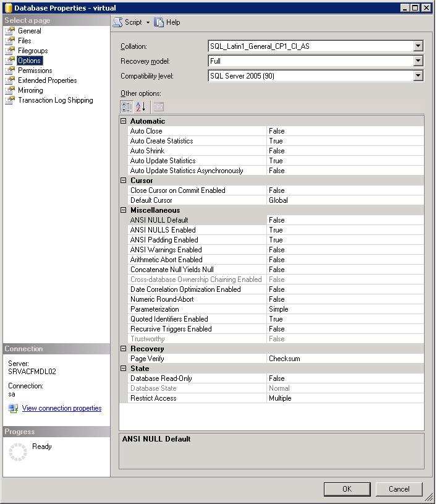Click the General page icon
The height and width of the screenshot is (504, 445).
10,31
